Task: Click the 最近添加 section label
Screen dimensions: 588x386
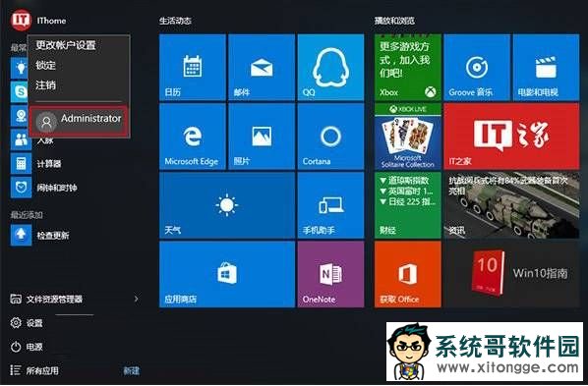Action: pyautogui.click(x=27, y=215)
